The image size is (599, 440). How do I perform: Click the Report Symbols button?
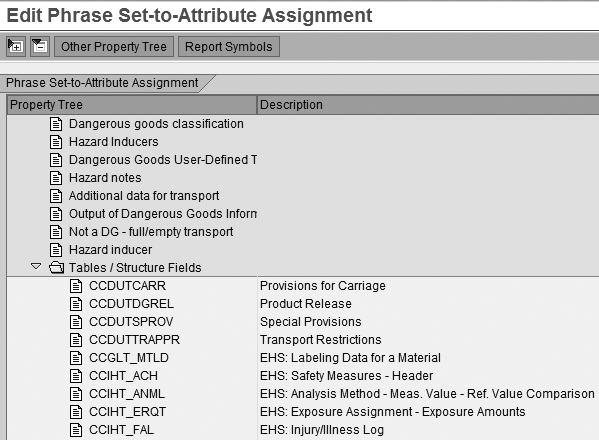coord(229,47)
